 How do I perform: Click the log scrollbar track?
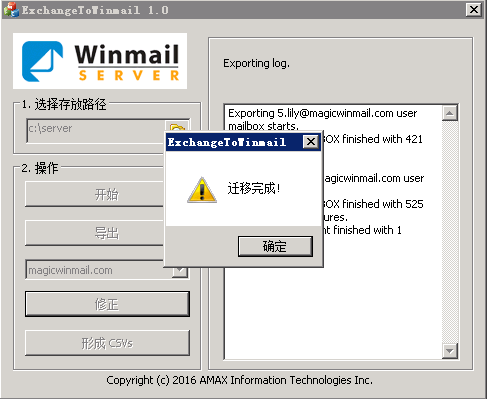pos(450,232)
